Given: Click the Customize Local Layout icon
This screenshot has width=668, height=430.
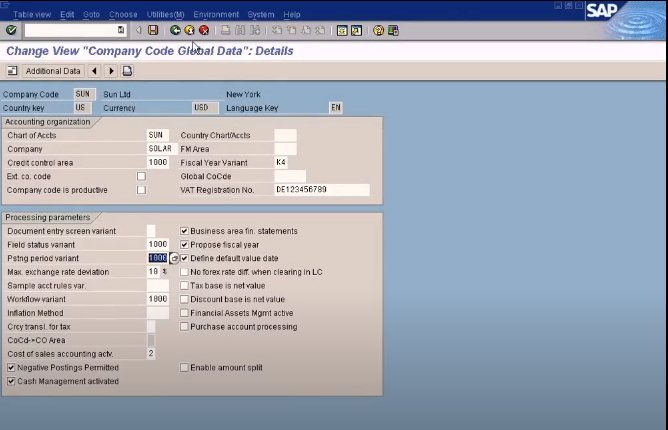Looking at the screenshot, I should coord(393,30).
